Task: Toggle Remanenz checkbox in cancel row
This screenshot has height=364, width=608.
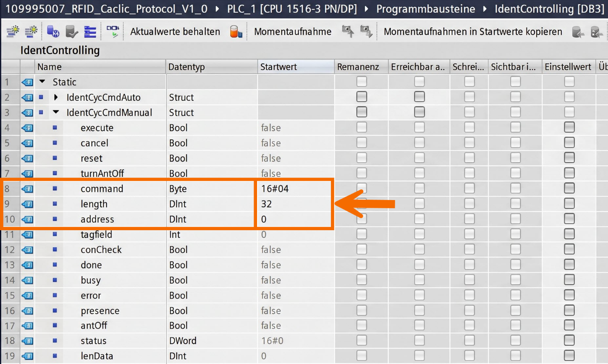Action: [362, 142]
